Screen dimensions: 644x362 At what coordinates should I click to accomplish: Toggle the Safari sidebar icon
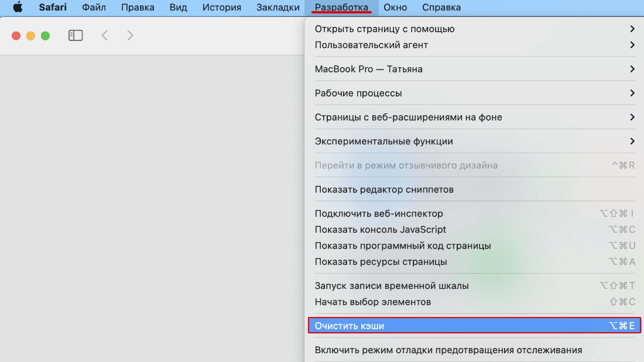tap(76, 35)
